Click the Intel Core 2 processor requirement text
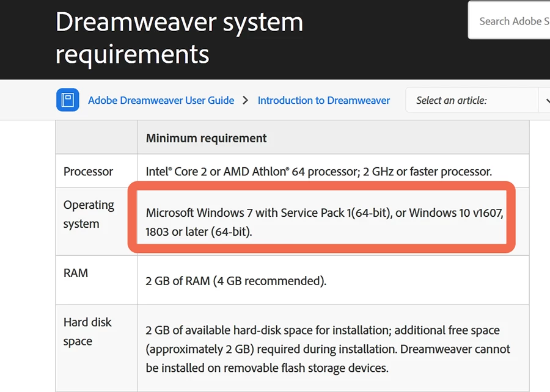The height and width of the screenshot is (392, 550). point(319,172)
